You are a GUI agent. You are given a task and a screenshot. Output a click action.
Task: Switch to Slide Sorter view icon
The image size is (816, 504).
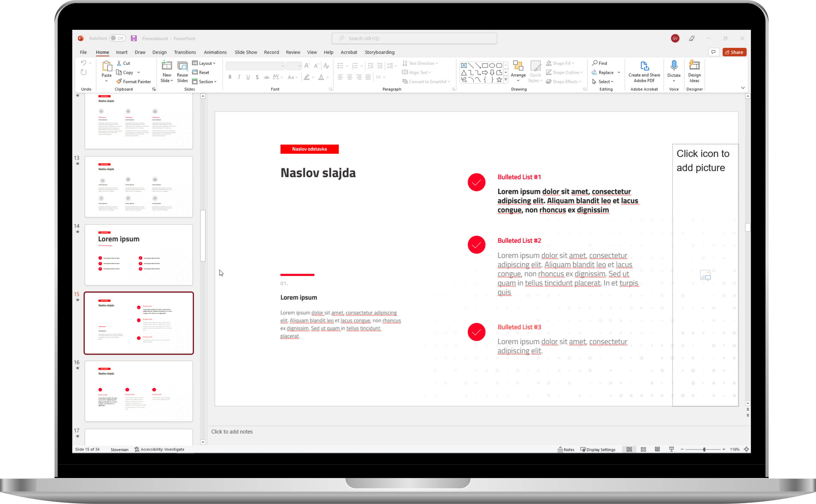tap(643, 449)
